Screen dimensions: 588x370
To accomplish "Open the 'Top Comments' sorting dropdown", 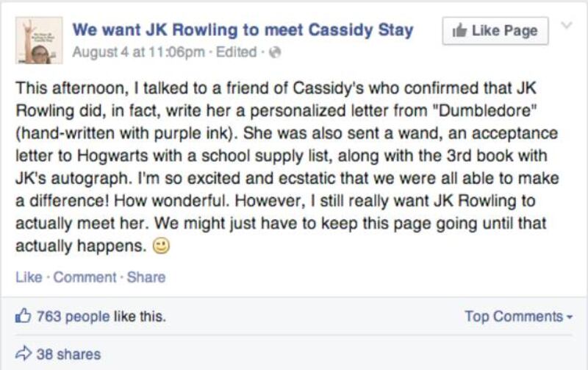I will coord(519,316).
